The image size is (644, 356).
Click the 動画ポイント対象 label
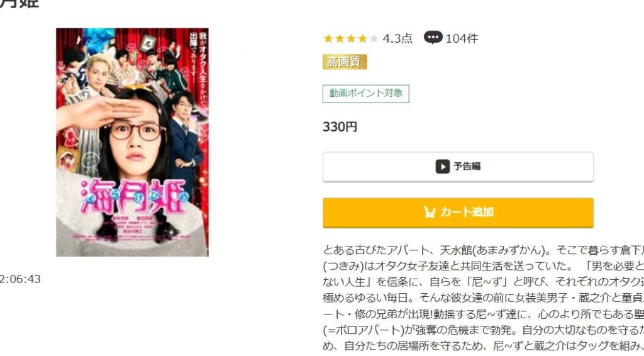pyautogui.click(x=366, y=94)
